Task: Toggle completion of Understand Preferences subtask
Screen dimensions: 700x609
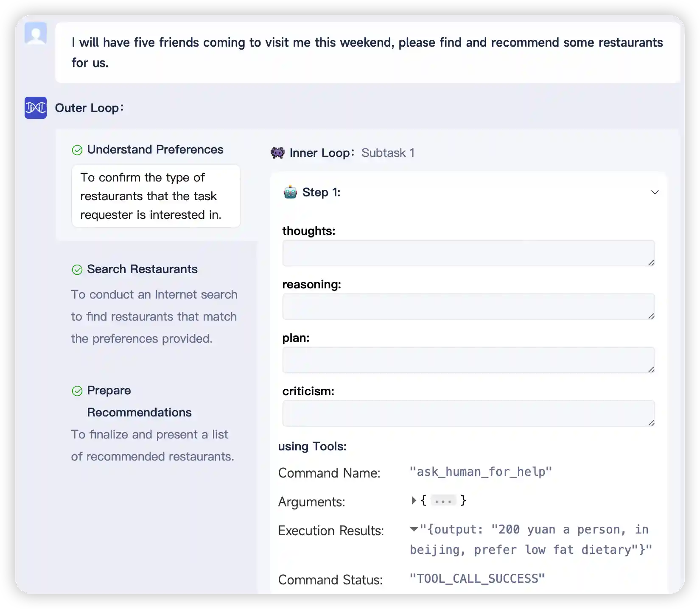Action: point(78,150)
